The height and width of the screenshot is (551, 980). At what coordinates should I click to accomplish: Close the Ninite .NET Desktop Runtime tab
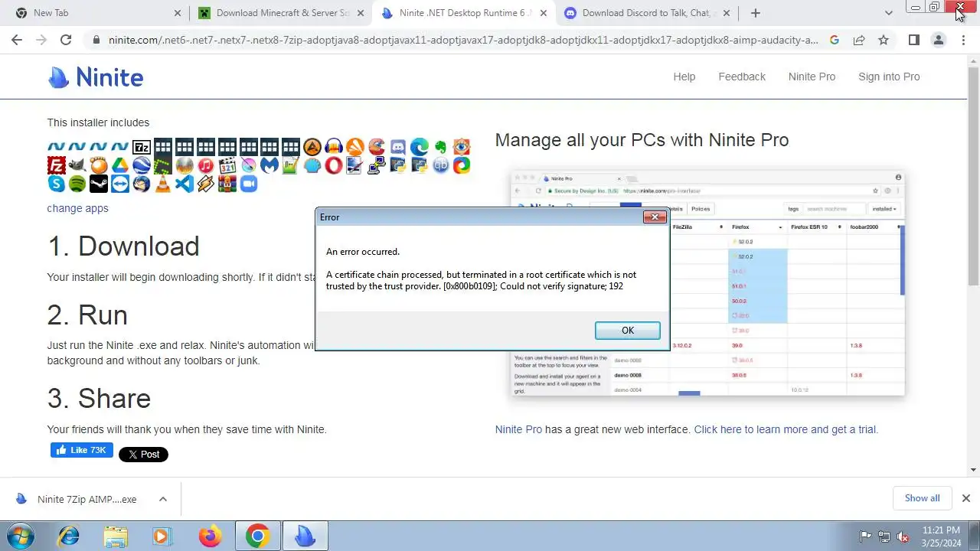pos(544,13)
